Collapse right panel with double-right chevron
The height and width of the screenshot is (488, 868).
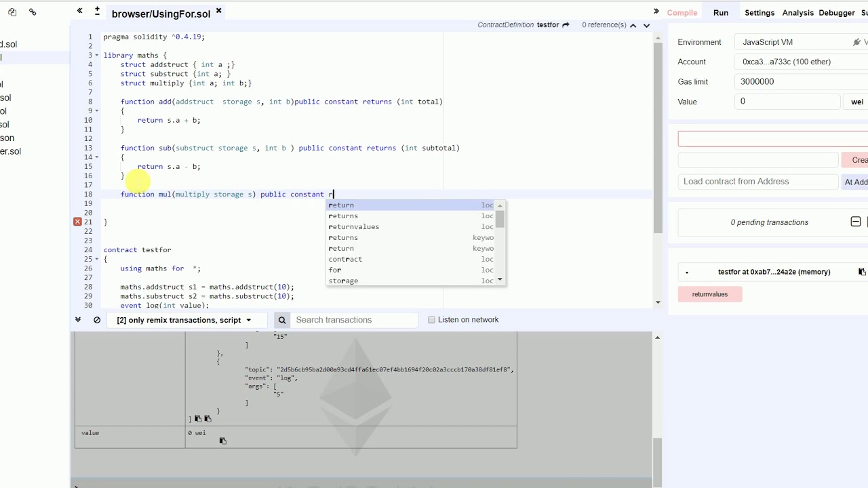tap(656, 11)
